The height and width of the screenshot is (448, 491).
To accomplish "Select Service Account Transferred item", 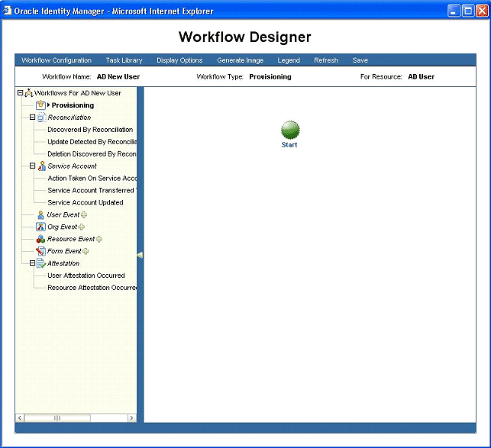I will tap(91, 190).
